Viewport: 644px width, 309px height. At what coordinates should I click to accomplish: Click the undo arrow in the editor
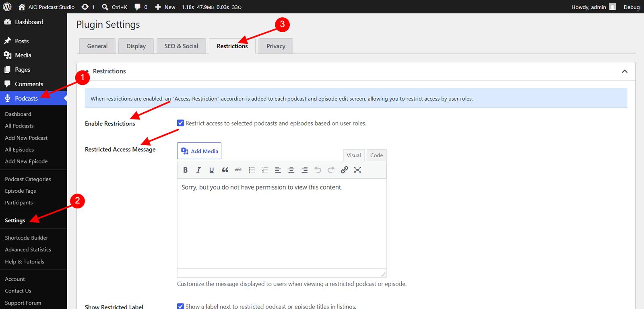click(318, 170)
